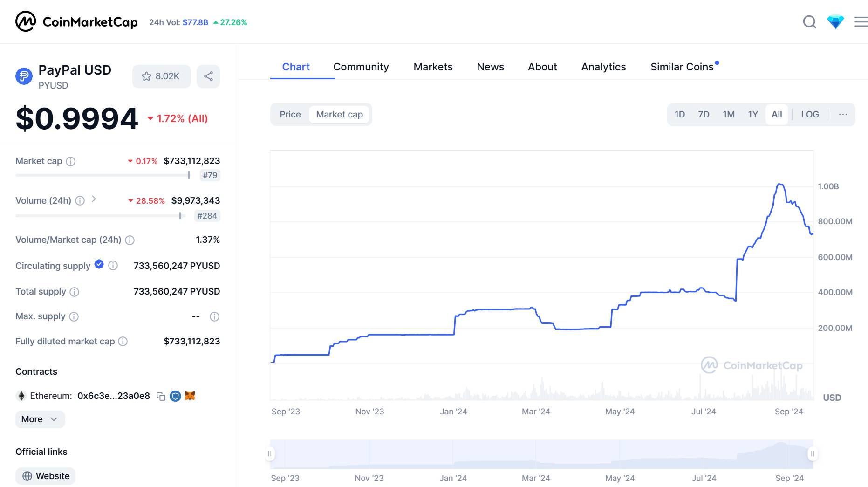Open the hamburger menu icon
Screen dimensions: 868x487
(x=861, y=22)
